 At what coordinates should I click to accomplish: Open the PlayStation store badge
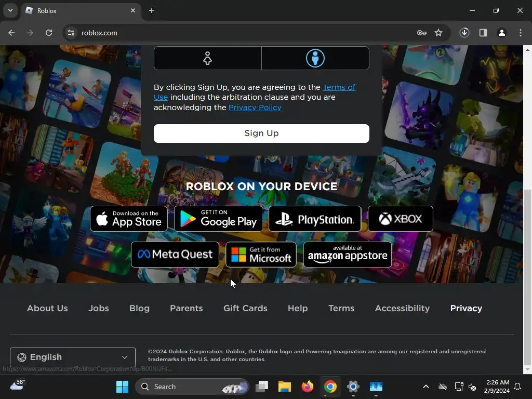coord(315,219)
